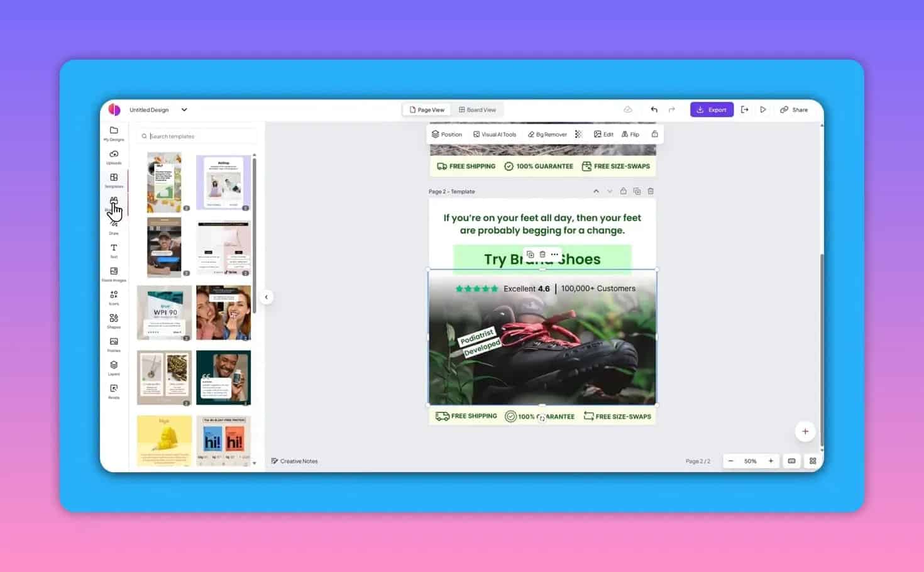Open floating more options ellipsis
Image resolution: width=924 pixels, height=572 pixels.
click(x=554, y=255)
